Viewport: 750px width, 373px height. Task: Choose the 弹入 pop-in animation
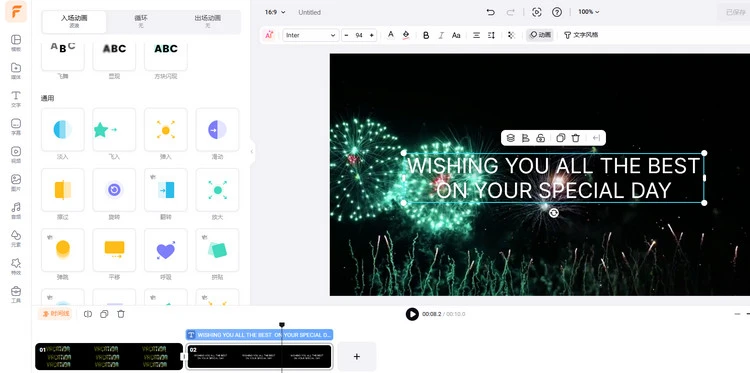(x=166, y=130)
